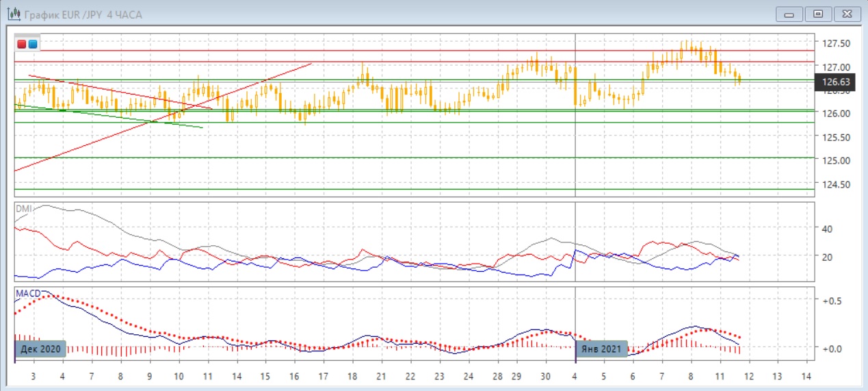This screenshot has height=391, width=868.
Task: Click the +0.5 level on MACD scale
Action: click(x=831, y=302)
